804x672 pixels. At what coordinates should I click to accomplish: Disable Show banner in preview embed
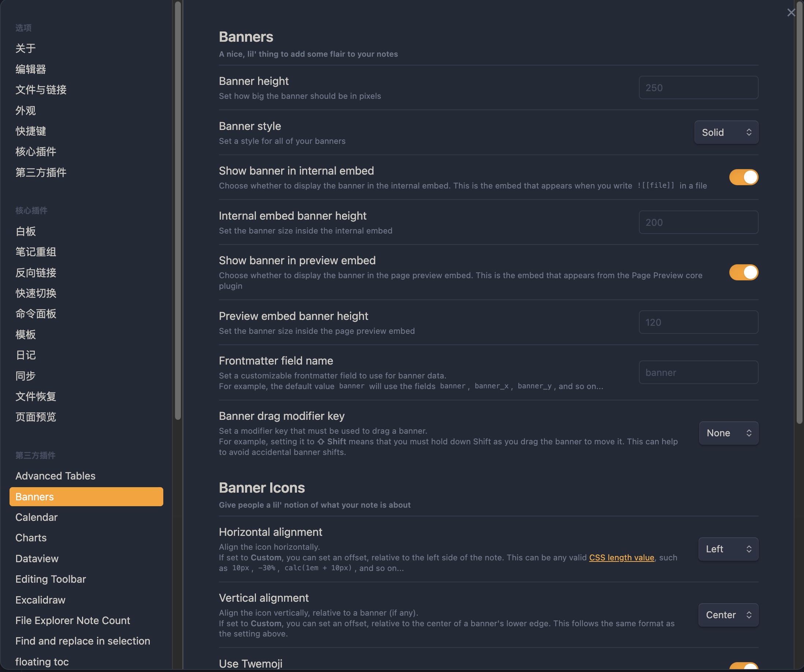(744, 272)
